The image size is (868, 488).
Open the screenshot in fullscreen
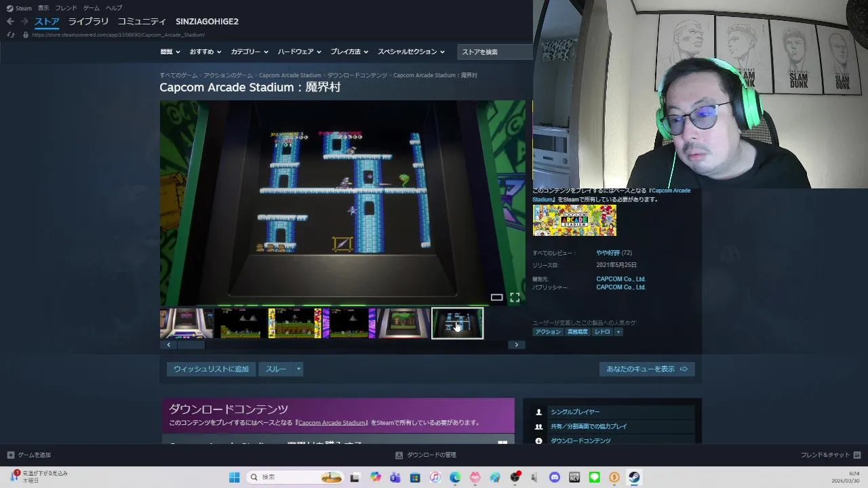click(515, 297)
